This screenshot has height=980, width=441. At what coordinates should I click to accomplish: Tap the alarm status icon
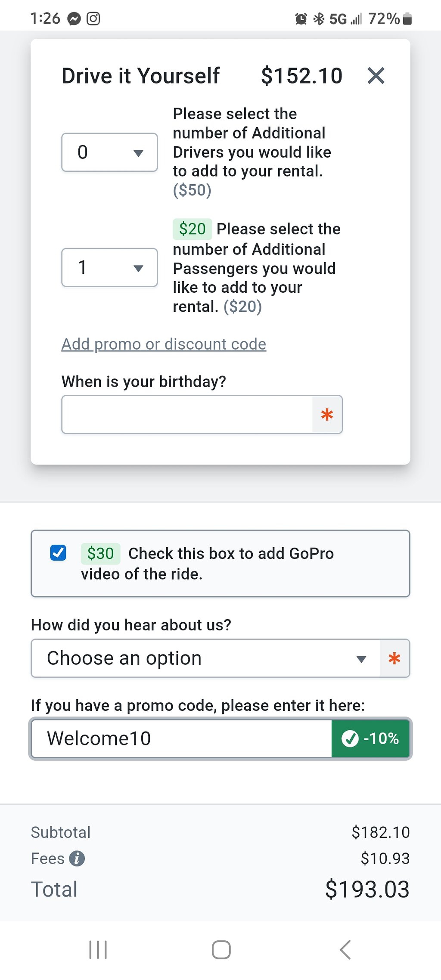(301, 19)
